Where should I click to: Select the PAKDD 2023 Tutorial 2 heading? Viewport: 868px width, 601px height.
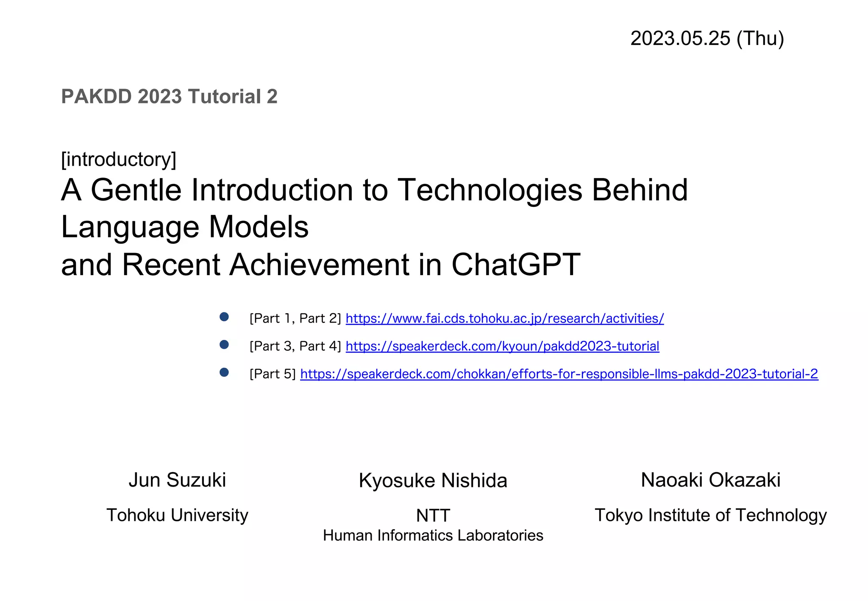(169, 97)
